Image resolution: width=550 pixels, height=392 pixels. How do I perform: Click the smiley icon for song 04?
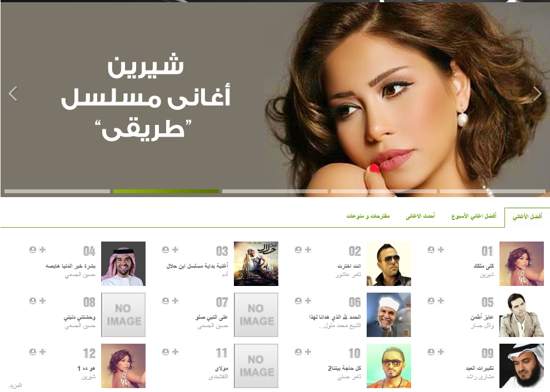(33, 250)
